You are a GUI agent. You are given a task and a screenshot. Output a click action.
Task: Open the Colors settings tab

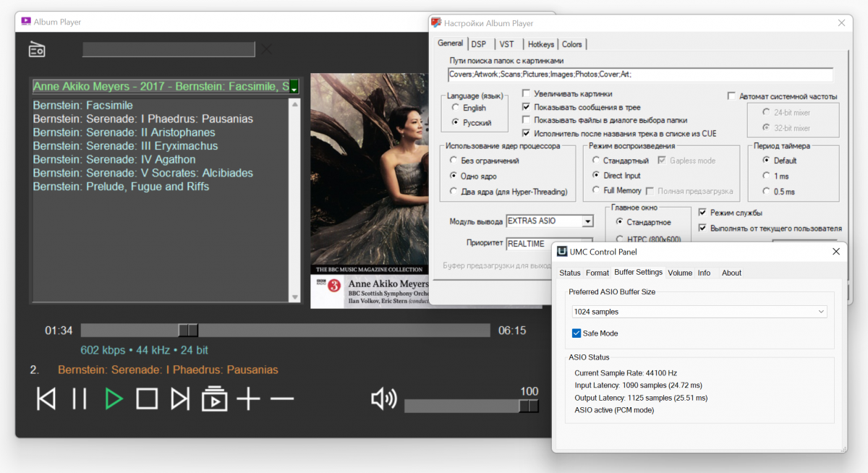[x=572, y=44]
